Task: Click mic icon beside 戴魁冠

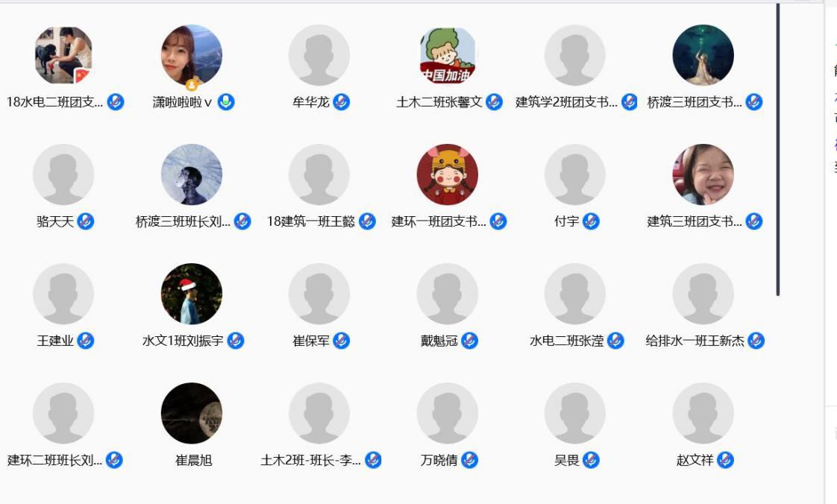Action: click(x=470, y=341)
